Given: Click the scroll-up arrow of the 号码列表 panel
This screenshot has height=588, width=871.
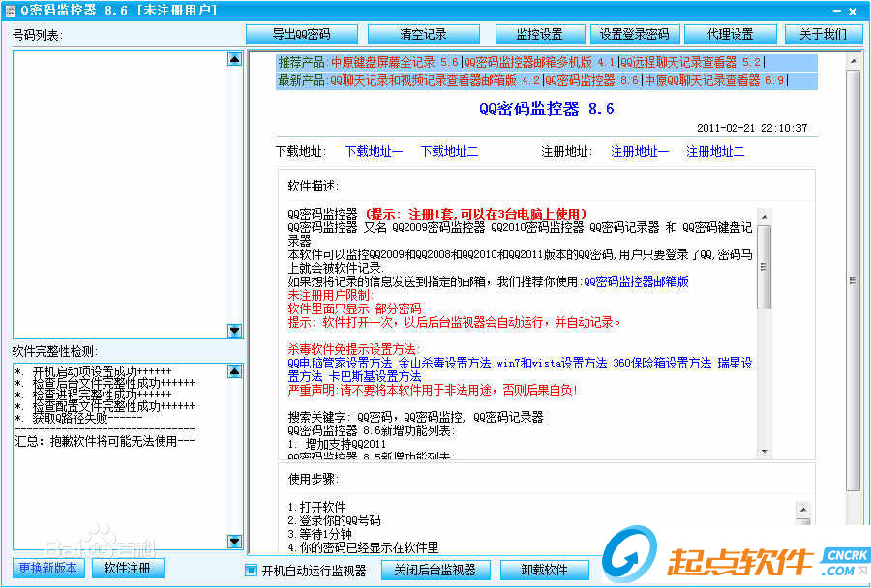Looking at the screenshot, I should (233, 59).
